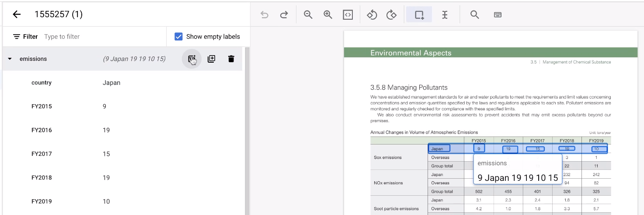Zoom out of the document
The height and width of the screenshot is (215, 644).
pos(308,15)
